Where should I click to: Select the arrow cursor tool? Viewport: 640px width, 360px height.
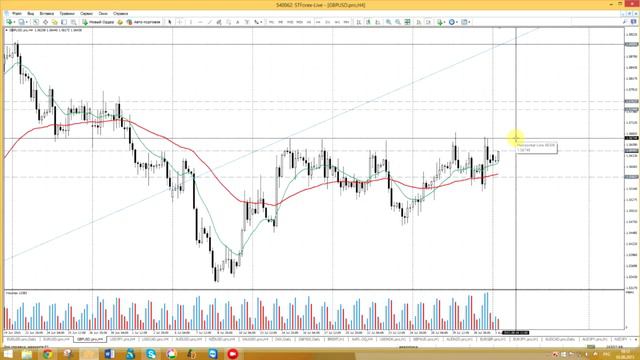(x=170, y=22)
